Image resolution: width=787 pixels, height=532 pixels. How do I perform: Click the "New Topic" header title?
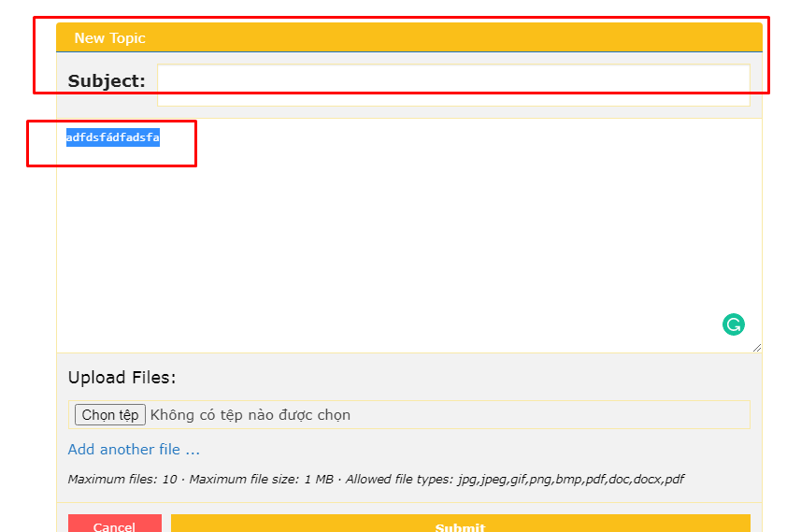109,38
